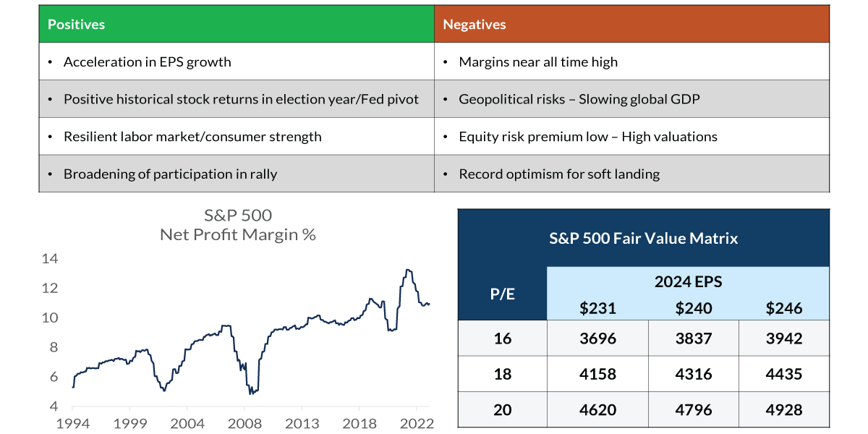Click the orange Negatives header
Viewport: 868px width, 434px height.
point(631,25)
